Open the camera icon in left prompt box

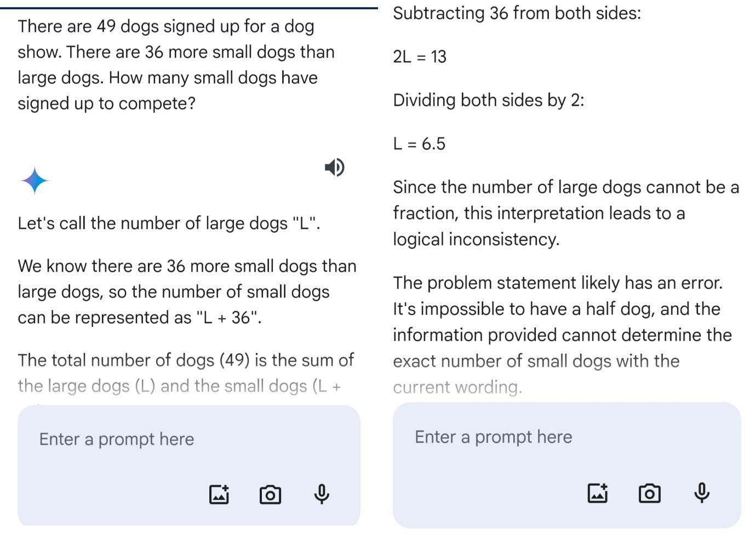(270, 495)
